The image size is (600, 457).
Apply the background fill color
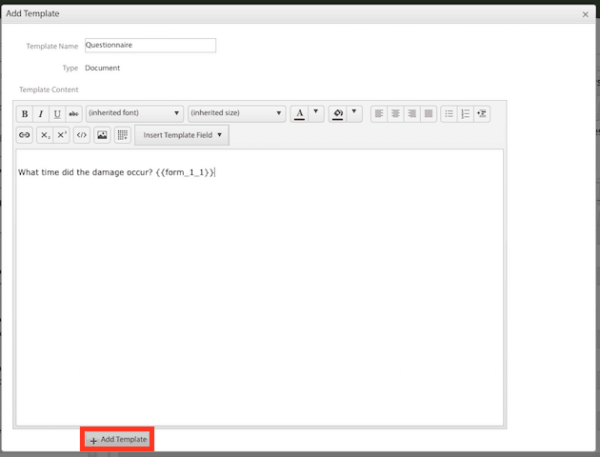338,114
